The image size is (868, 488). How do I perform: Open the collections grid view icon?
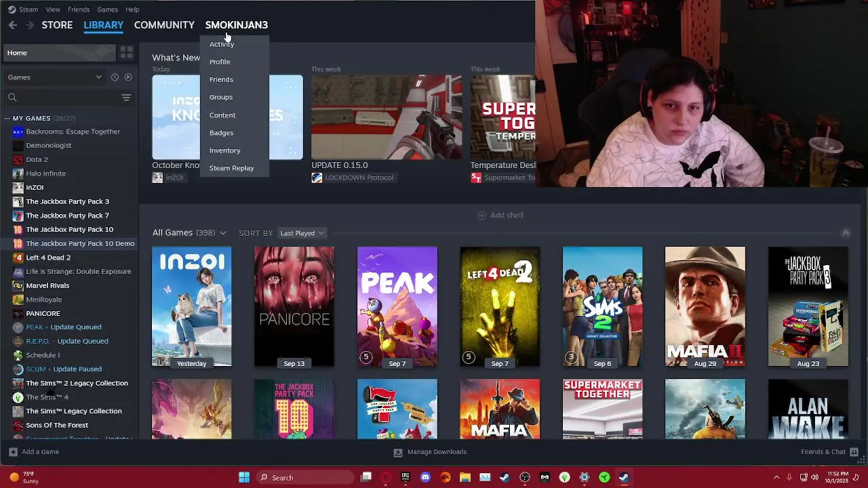(126, 53)
